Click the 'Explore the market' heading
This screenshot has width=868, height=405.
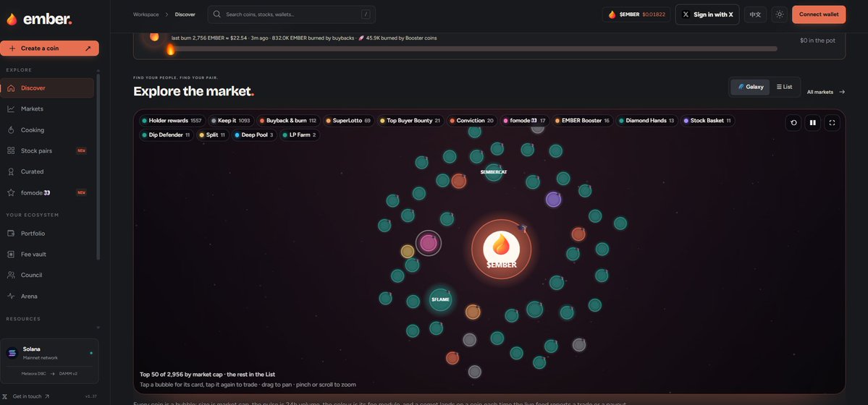(194, 91)
